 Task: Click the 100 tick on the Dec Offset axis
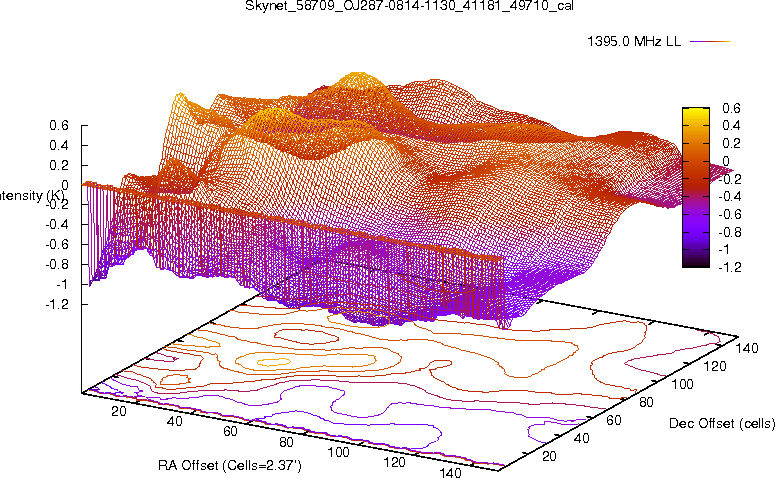tap(683, 384)
